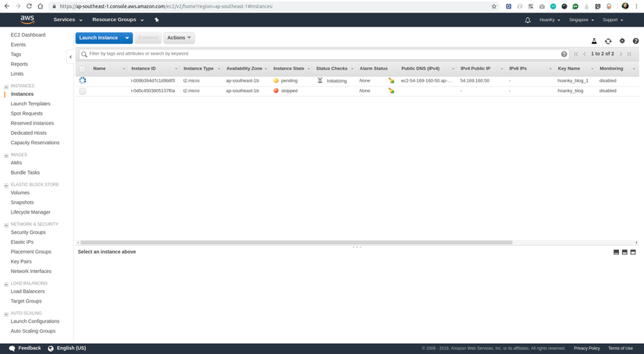This screenshot has height=354, width=644.
Task: Go to last page of results
Action: pos(629,54)
